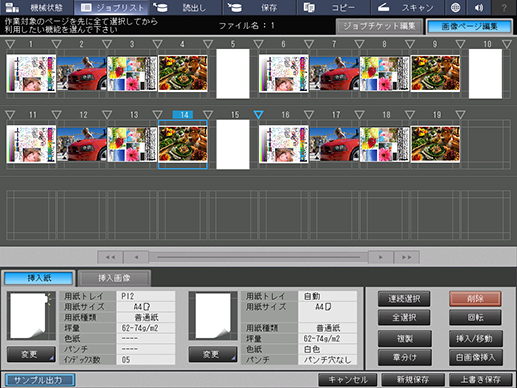Viewport: 517px width, 388px height.
Task: Open 変更 options for tray PI2 paper
Action: [31, 354]
